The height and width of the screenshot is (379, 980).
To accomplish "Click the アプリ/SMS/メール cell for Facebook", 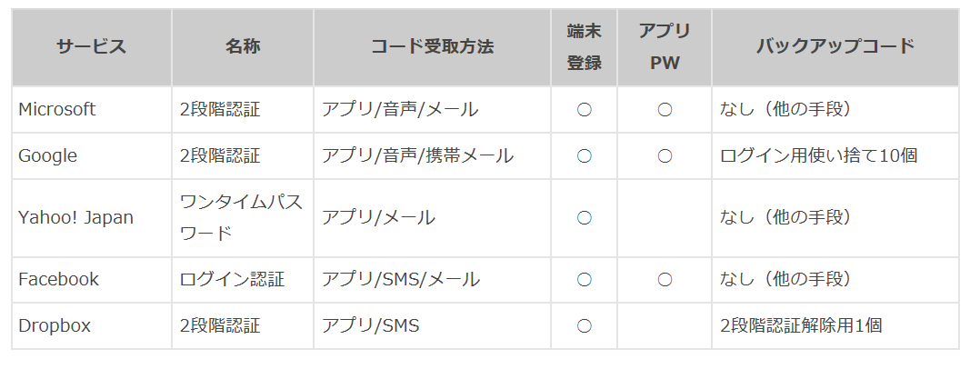I will click(x=432, y=279).
